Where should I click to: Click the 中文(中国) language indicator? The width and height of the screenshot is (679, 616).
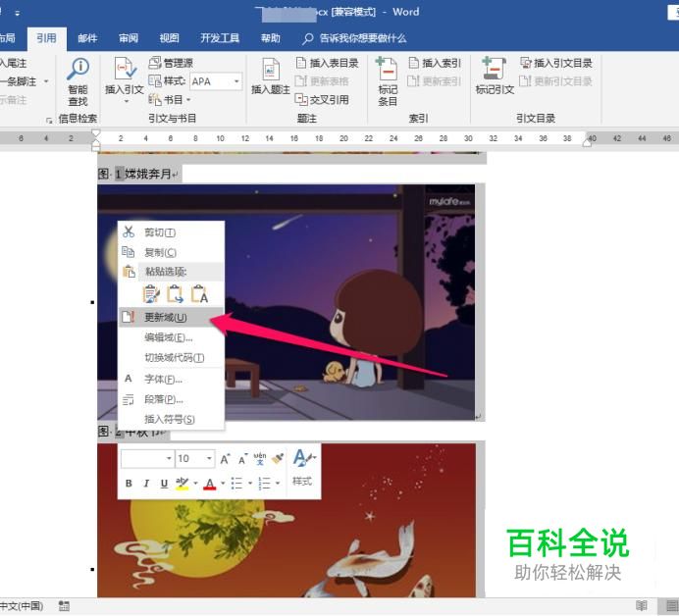coord(22,606)
